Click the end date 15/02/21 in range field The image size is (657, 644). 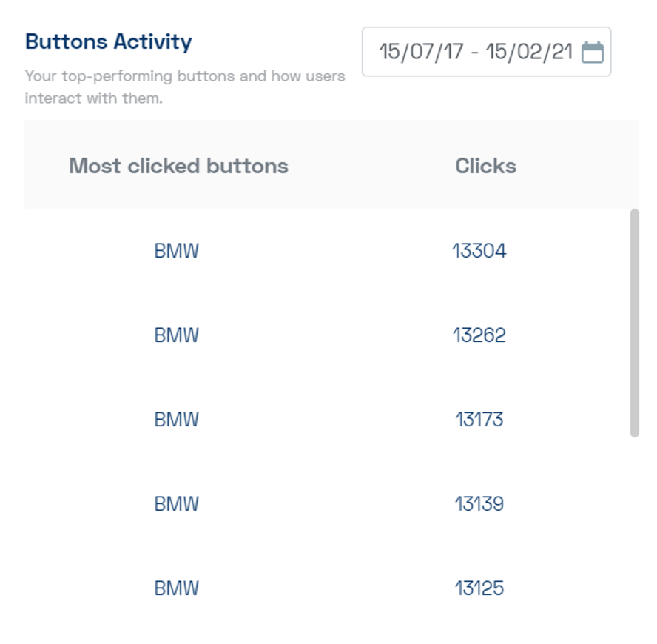(x=529, y=52)
